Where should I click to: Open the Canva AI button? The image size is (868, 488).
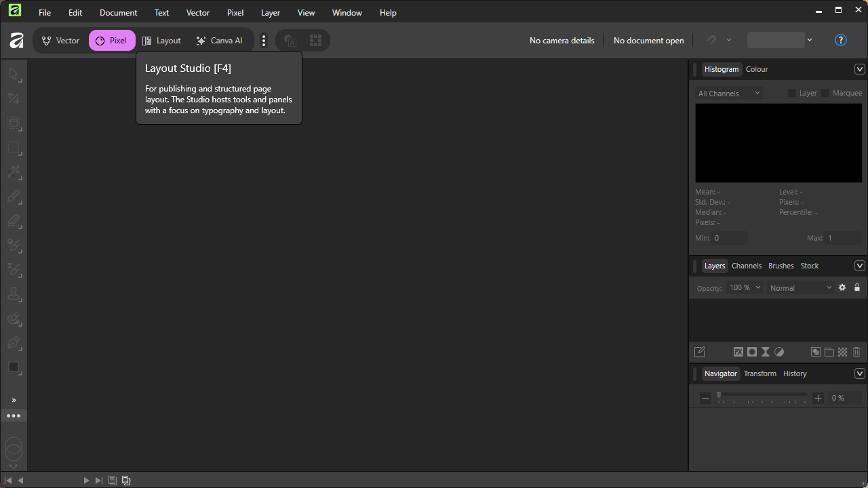point(219,40)
